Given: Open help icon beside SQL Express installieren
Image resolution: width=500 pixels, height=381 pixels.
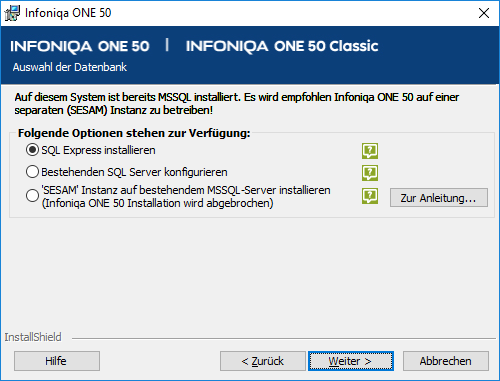Looking at the screenshot, I should tap(370, 151).
